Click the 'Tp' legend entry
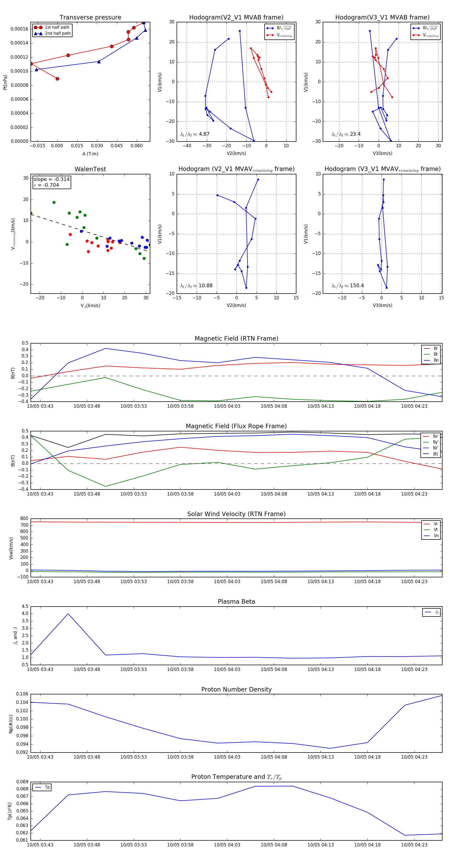 pyautogui.click(x=42, y=788)
